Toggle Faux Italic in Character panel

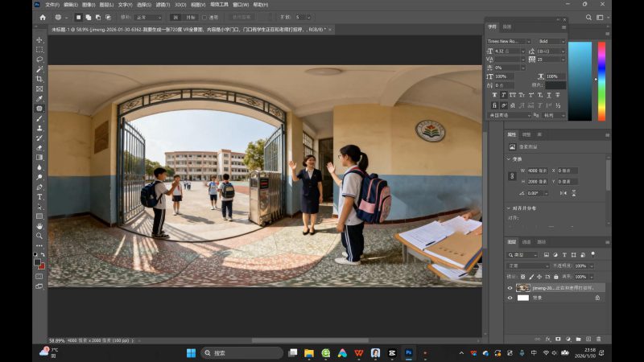point(504,95)
